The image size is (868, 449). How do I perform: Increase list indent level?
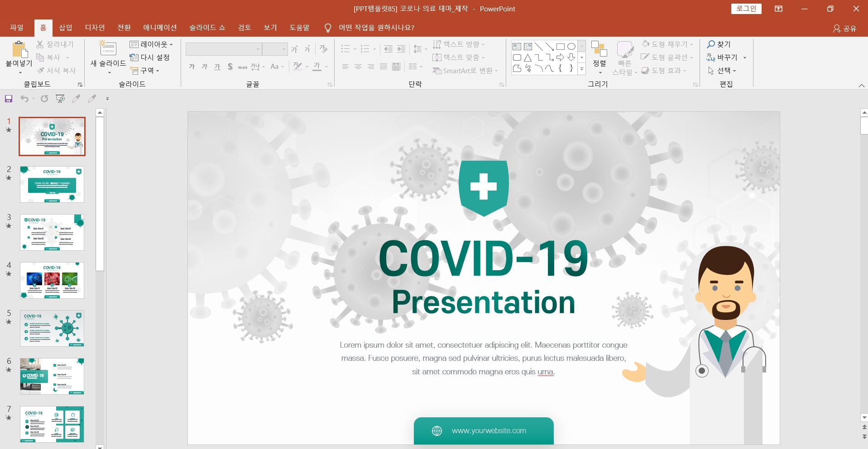tap(401, 49)
